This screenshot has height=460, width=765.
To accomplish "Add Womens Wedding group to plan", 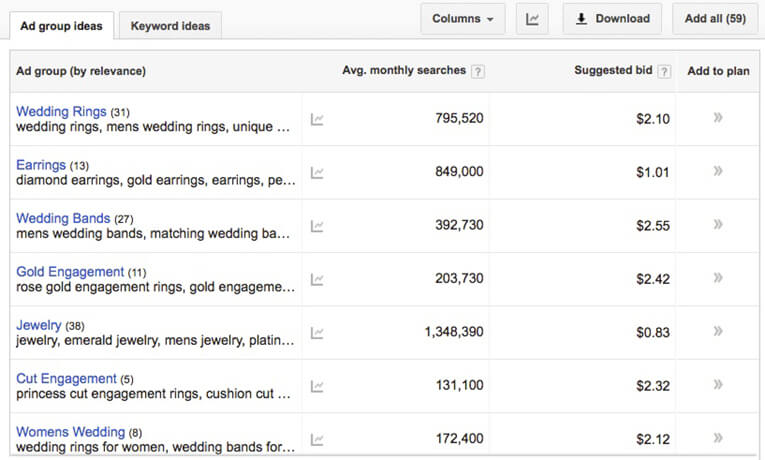I will tap(718, 438).
